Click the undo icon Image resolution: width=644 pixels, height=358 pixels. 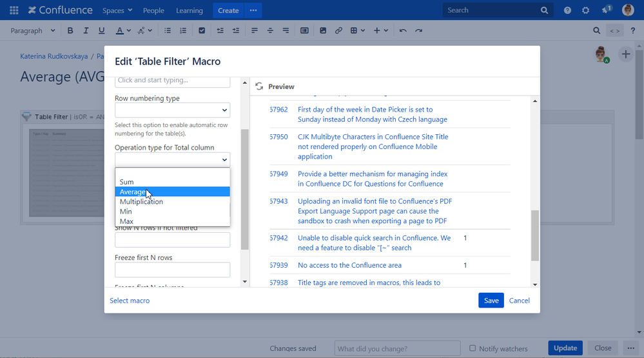pos(403,30)
